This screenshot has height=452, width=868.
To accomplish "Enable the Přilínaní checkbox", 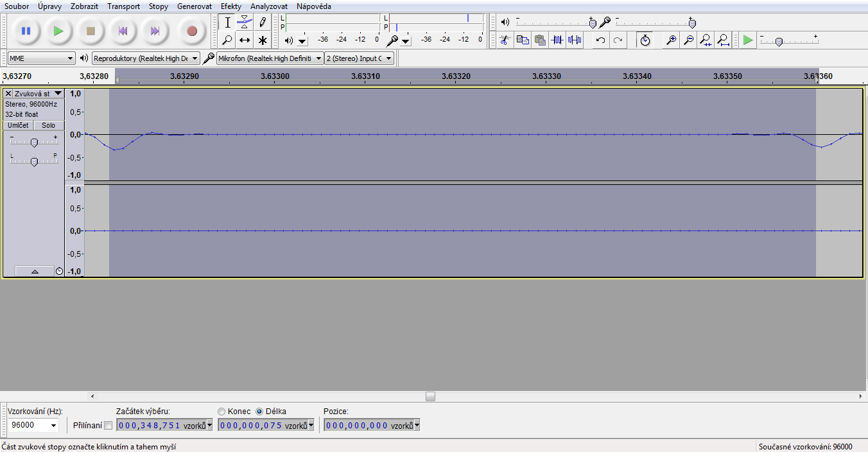I will 108,425.
